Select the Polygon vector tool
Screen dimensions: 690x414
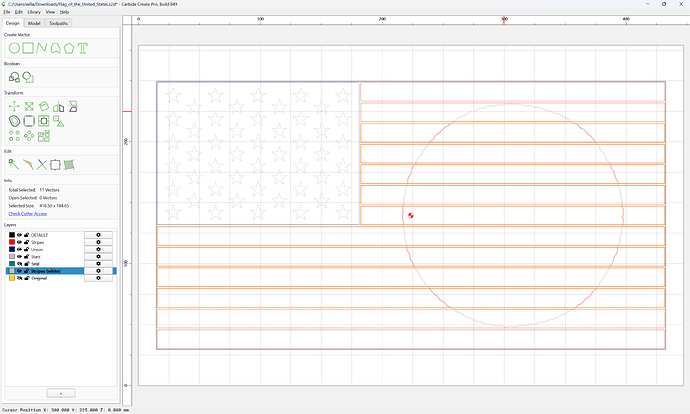[69, 48]
